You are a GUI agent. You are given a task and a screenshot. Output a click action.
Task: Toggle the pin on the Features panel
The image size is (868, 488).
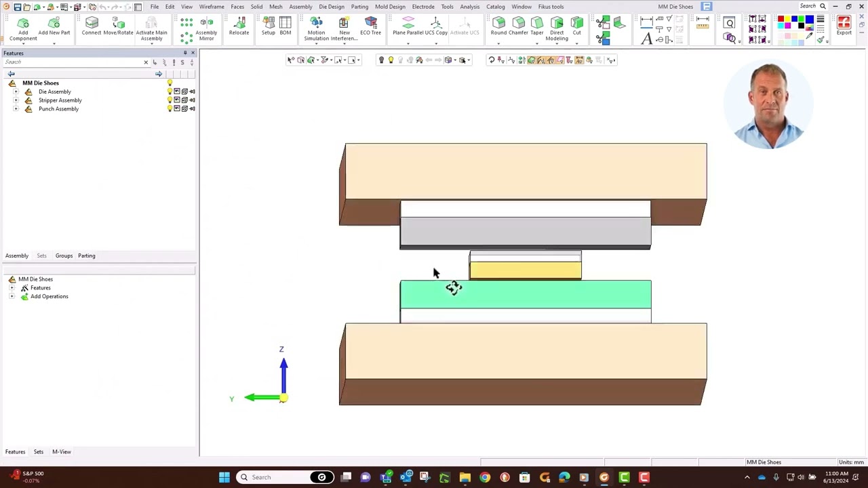(x=184, y=53)
